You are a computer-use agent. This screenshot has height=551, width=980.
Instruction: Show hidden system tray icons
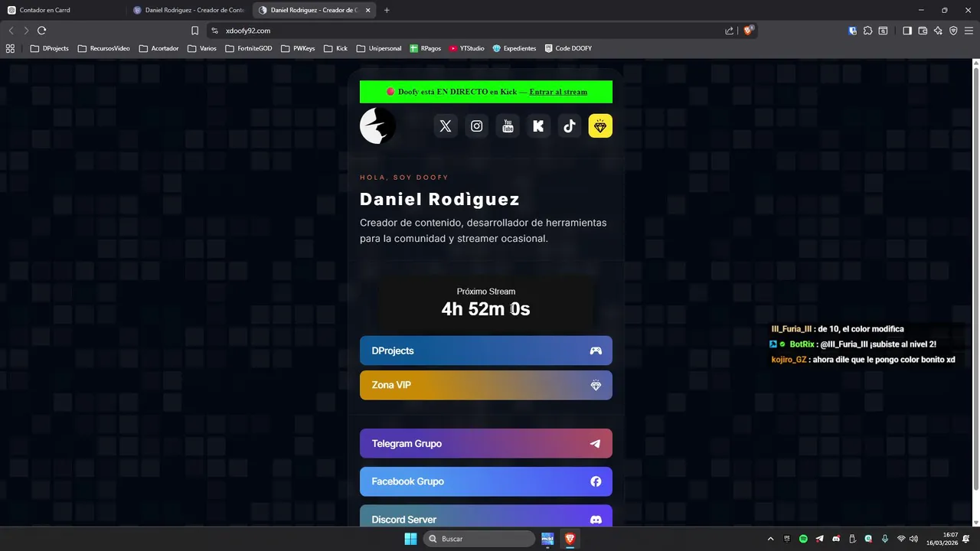tap(770, 539)
